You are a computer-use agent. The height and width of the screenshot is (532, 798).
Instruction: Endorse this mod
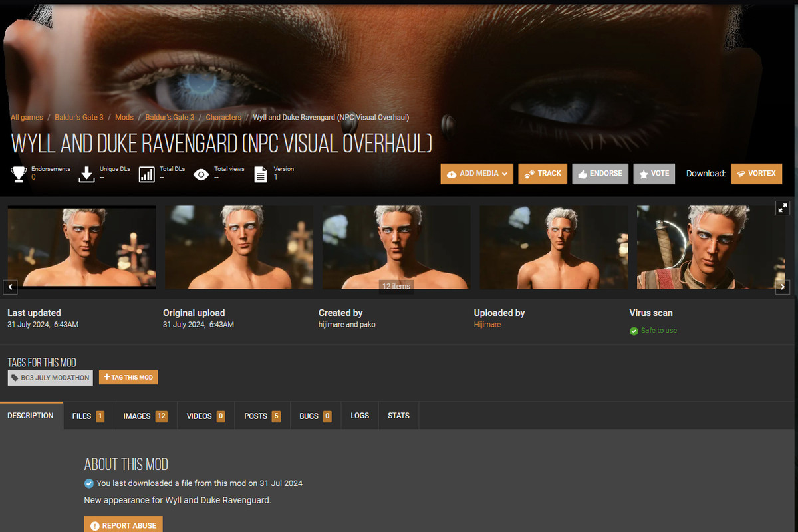click(x=600, y=174)
